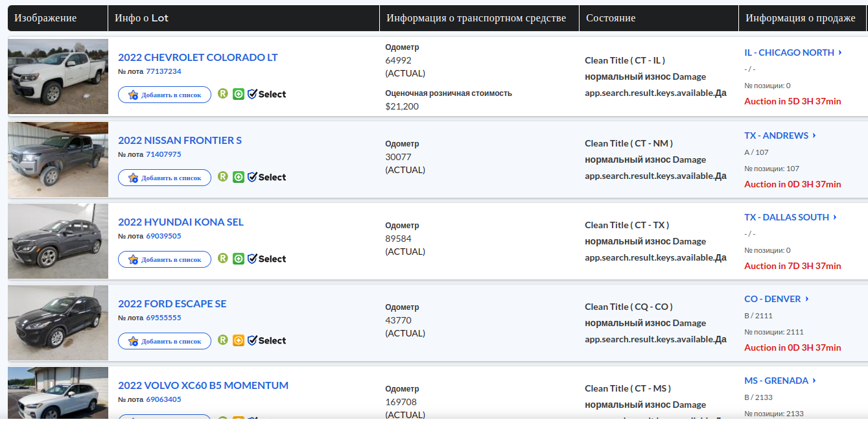Open lot number 69555555

coord(163,318)
